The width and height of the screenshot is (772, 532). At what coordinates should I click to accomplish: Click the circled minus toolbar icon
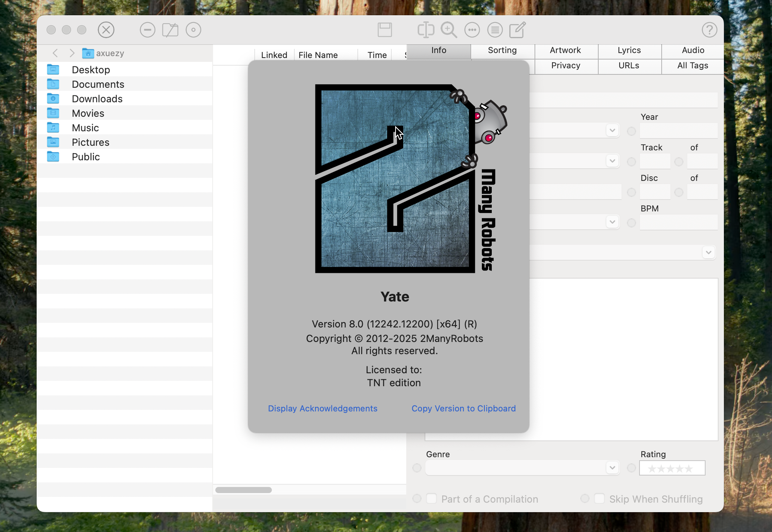coord(147,30)
